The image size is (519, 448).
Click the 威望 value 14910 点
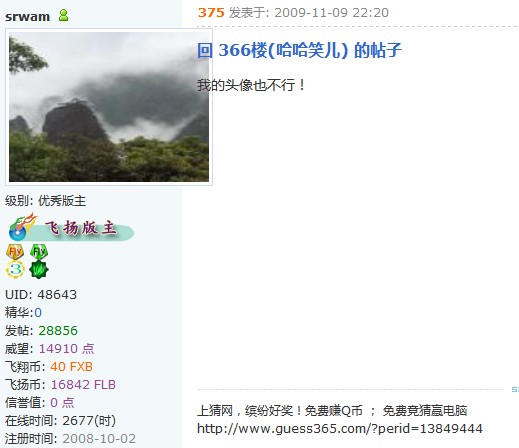pos(67,349)
